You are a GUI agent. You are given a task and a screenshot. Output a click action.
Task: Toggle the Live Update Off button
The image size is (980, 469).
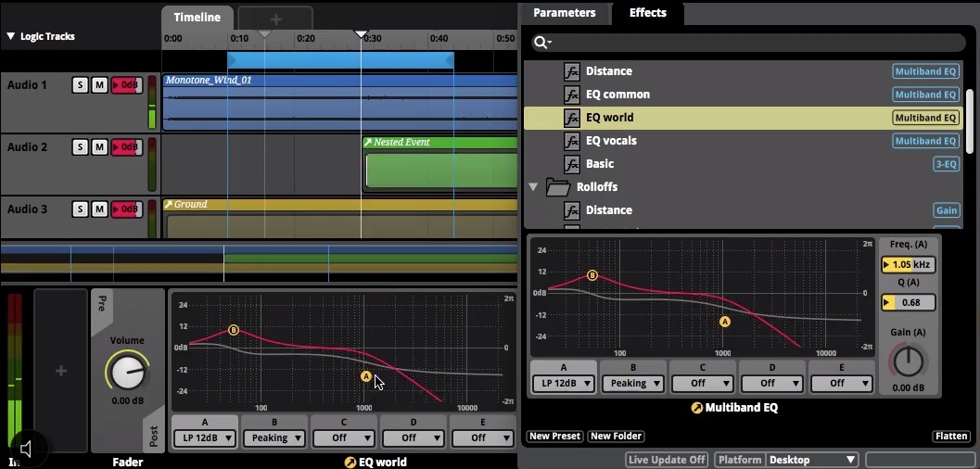(x=667, y=460)
